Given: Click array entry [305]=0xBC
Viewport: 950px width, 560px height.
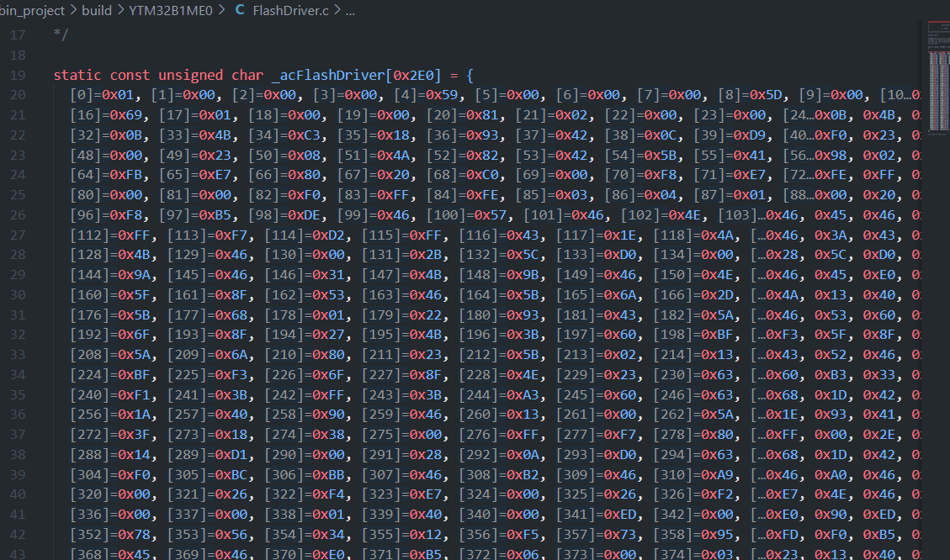Looking at the screenshot, I should pyautogui.click(x=208, y=474).
